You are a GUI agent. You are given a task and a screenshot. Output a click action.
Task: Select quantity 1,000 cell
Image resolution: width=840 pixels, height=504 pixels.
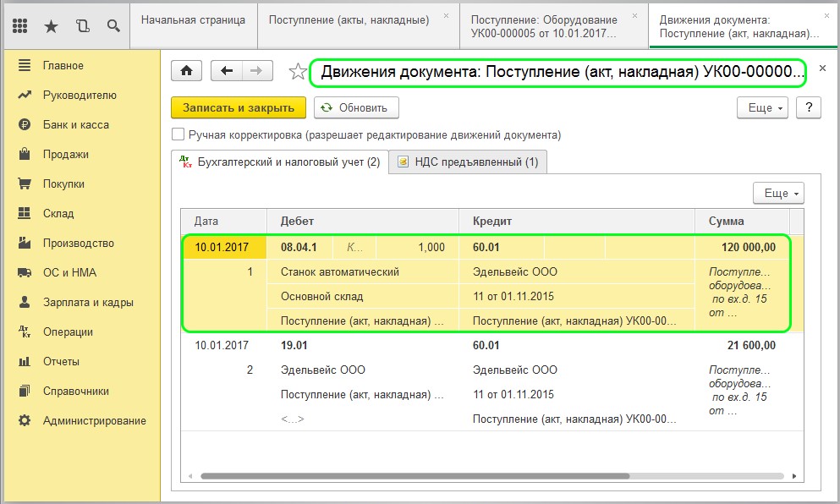[417, 248]
